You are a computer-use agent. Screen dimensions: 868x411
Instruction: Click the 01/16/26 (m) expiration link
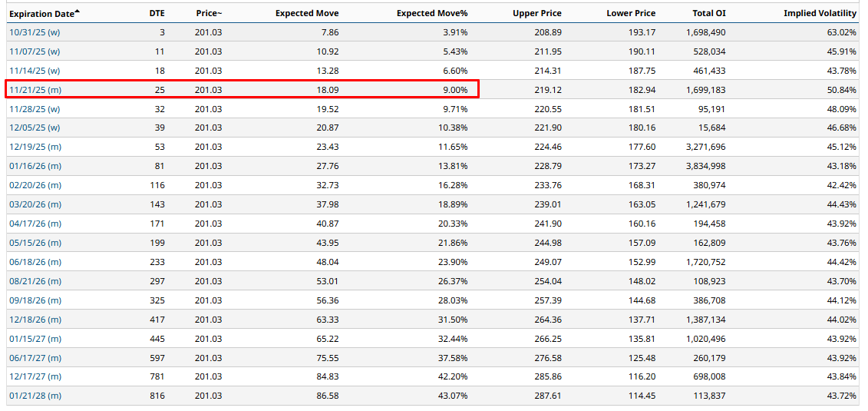pyautogui.click(x=35, y=166)
